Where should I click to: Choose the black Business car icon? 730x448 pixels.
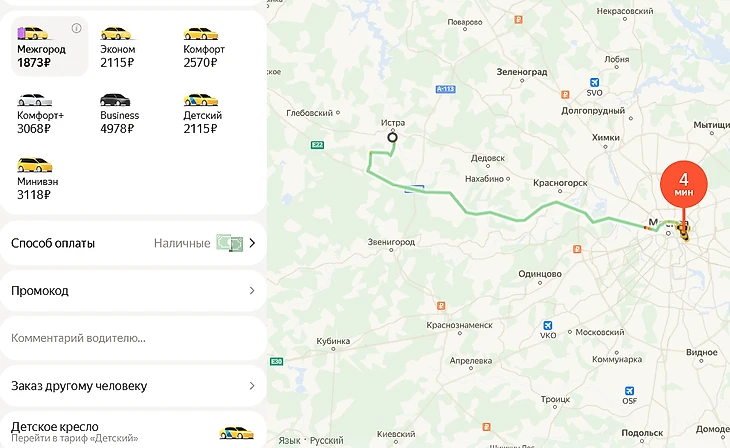(115, 100)
